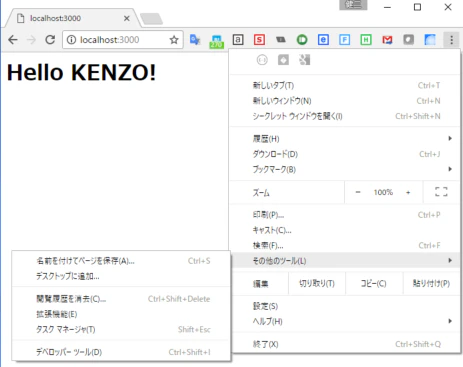The image size is (463, 367).
Task: Select 新しいウィンドウ(N) menu item
Action: (x=345, y=101)
